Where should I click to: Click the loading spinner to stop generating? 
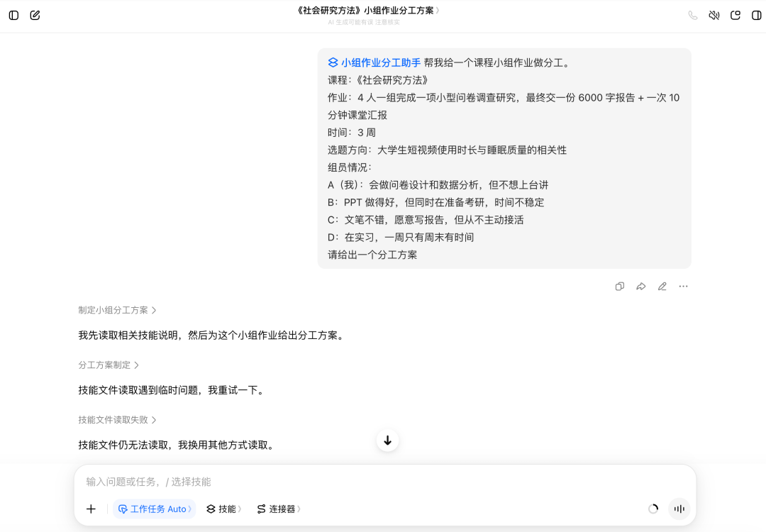pos(653,509)
